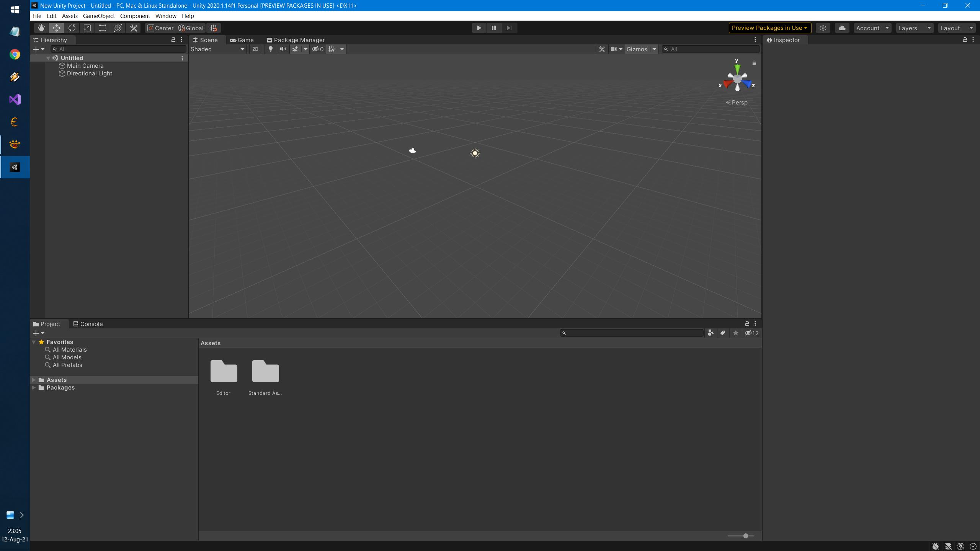Open the Layers dropdown
Image resolution: width=980 pixels, height=551 pixels.
coord(914,28)
